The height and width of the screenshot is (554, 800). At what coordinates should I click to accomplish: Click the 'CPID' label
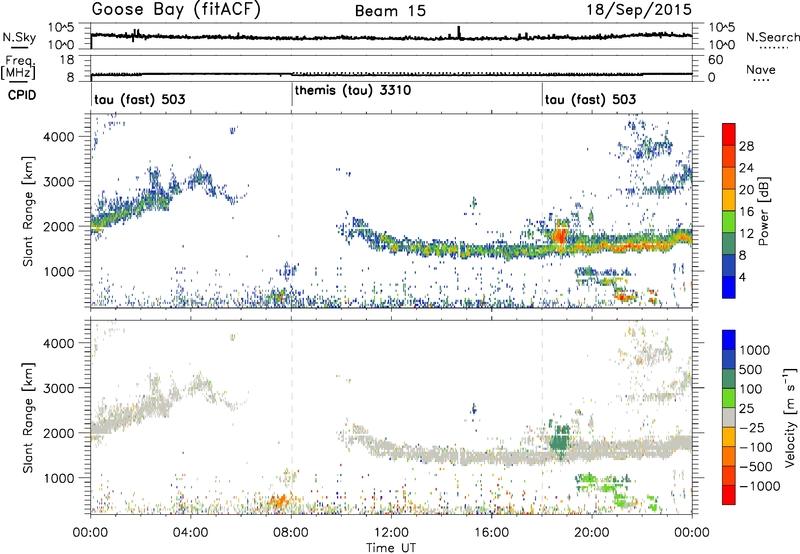pos(22,95)
